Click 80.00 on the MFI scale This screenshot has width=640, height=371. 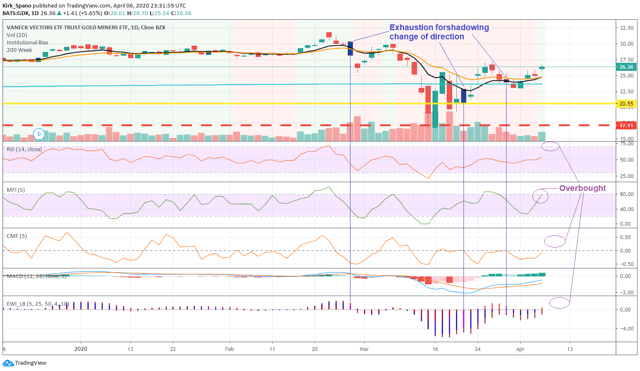[627, 194]
